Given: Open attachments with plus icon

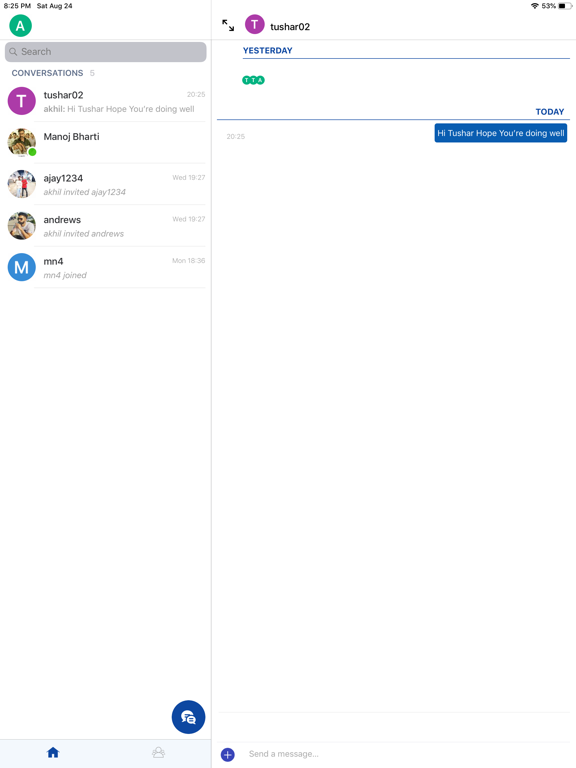Looking at the screenshot, I should tap(228, 754).
